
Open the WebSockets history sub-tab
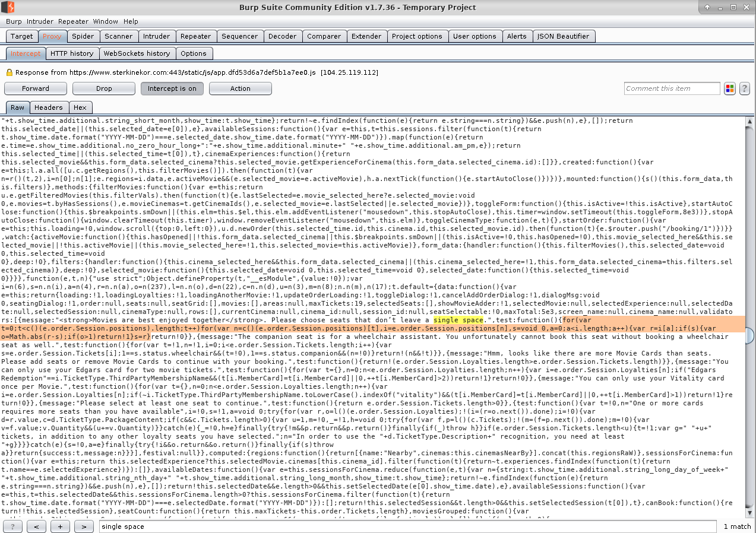(x=137, y=53)
